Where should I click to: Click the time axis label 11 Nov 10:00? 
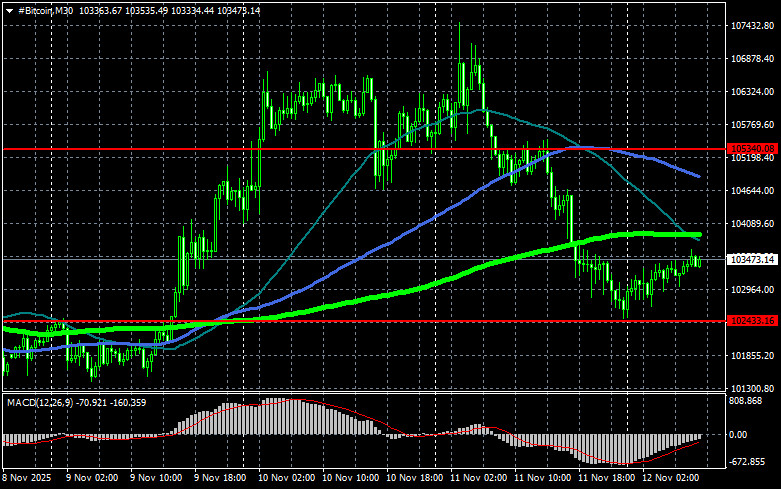(x=542, y=478)
